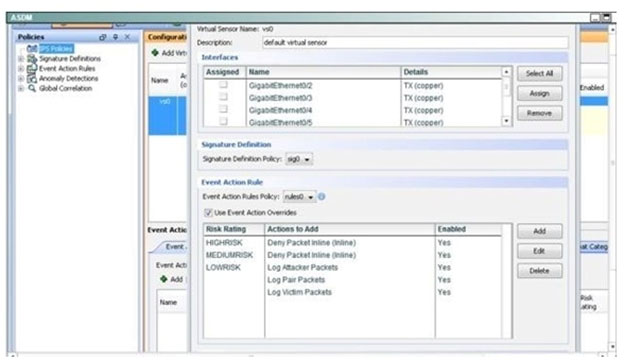Click the Risk Rating column header
This screenshot has width=624, height=360.
(234, 229)
